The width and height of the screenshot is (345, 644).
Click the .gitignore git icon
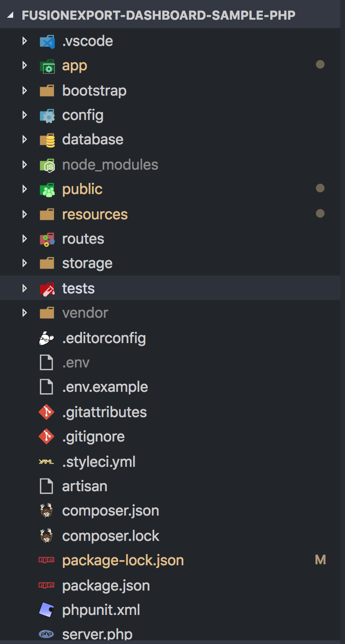click(x=46, y=436)
